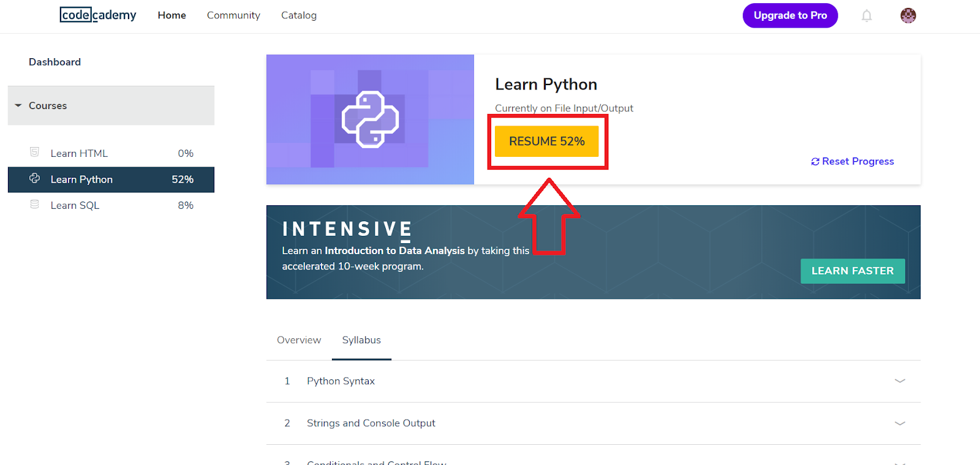Click the LEARN FASTER button
The width and height of the screenshot is (980, 465).
[853, 271]
